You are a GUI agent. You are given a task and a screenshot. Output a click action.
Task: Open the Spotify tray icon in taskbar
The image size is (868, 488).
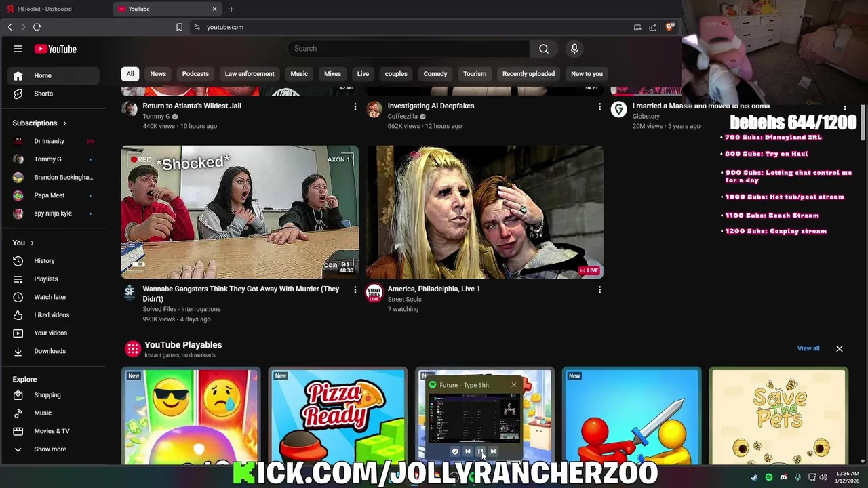(769, 477)
